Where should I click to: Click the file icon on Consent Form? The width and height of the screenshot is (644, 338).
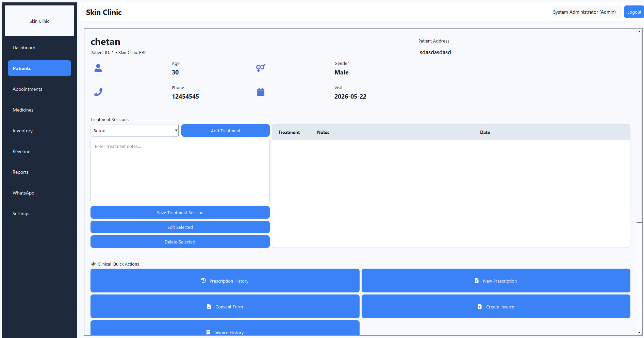pyautogui.click(x=209, y=306)
